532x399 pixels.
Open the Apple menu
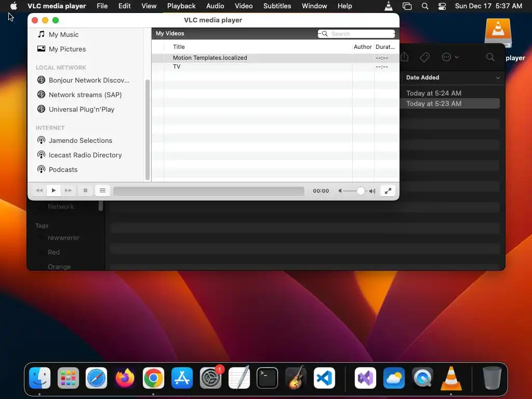coord(14,6)
